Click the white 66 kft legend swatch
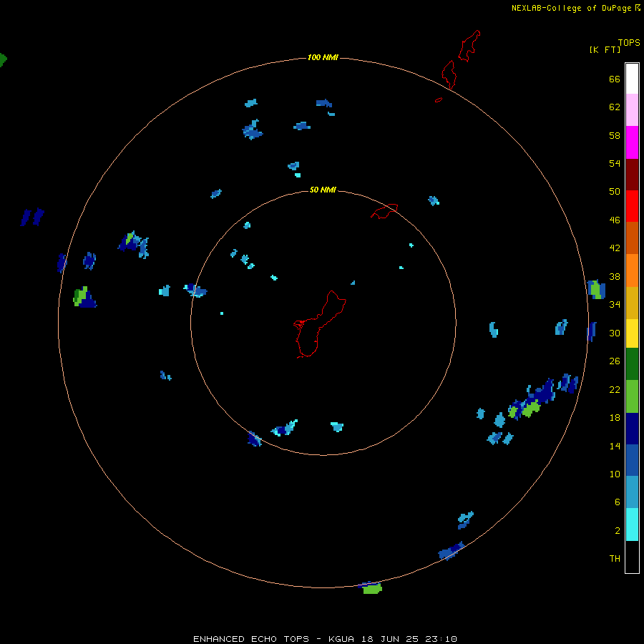Screen dimensions: 644x644 (x=632, y=79)
